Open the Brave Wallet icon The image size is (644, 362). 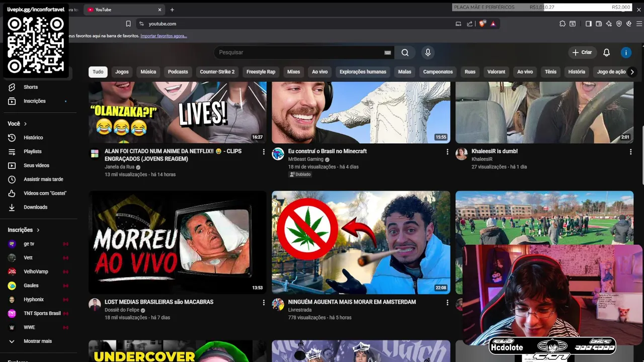coord(599,24)
